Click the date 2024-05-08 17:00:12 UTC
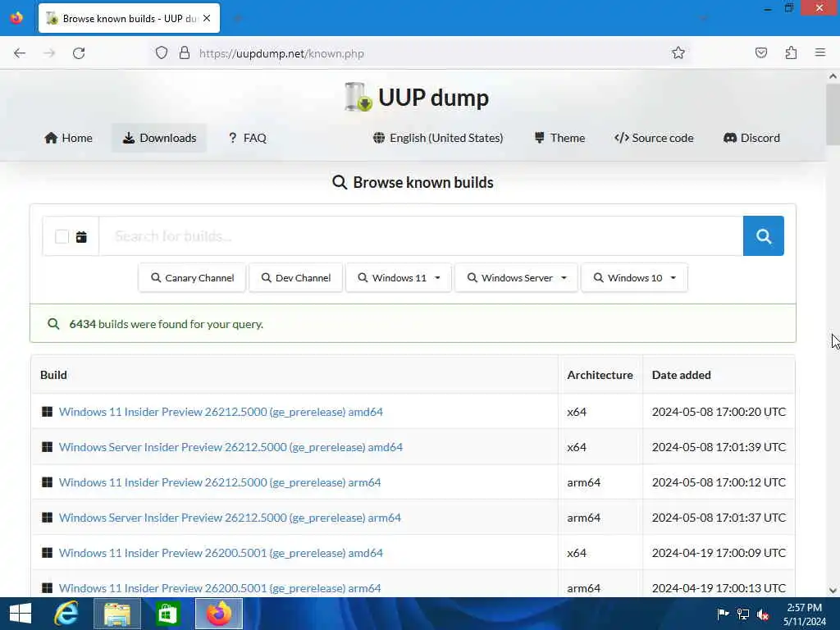 pyautogui.click(x=719, y=482)
